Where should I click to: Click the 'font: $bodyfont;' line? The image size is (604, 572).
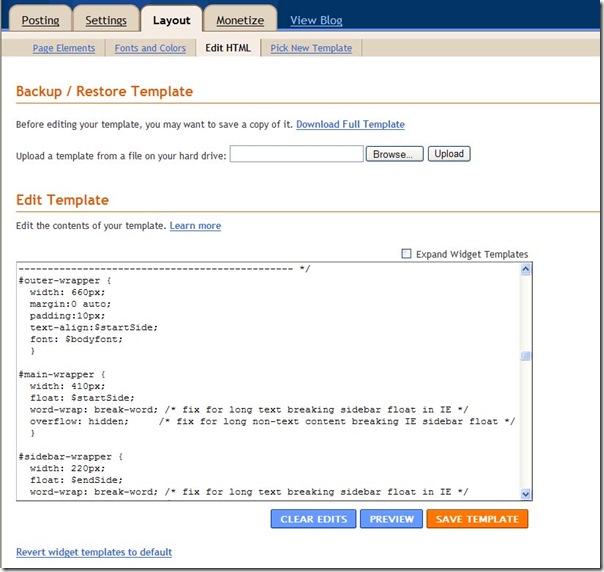[x=76, y=339]
